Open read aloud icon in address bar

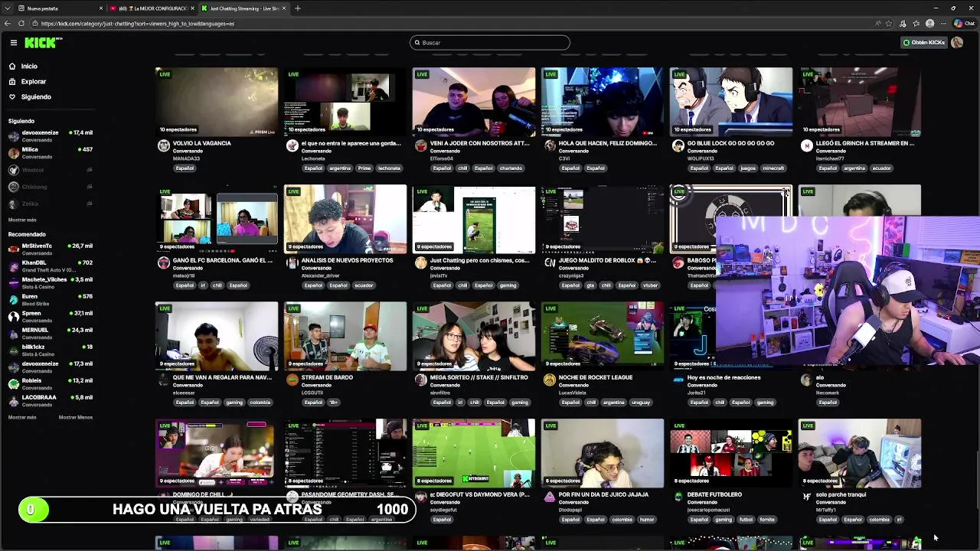click(x=878, y=24)
